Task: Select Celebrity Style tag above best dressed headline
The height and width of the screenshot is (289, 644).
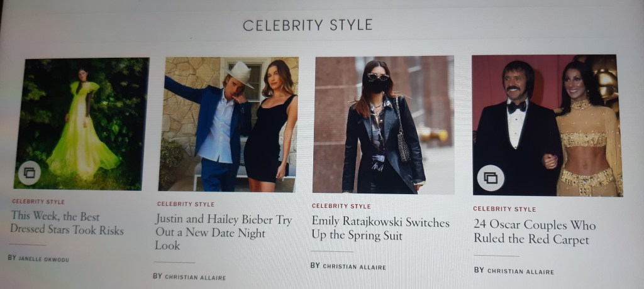Action: (38, 202)
